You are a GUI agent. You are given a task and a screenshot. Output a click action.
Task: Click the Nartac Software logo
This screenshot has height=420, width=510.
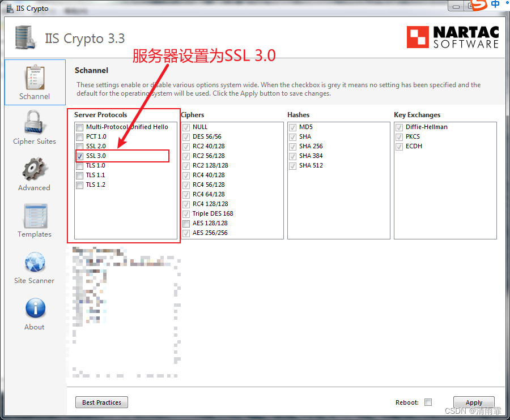[452, 37]
